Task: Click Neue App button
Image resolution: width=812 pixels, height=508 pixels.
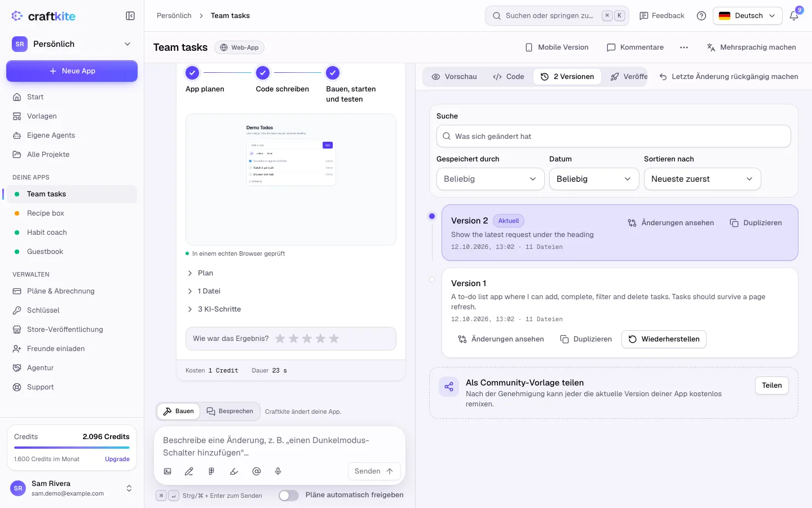Action: (x=72, y=71)
